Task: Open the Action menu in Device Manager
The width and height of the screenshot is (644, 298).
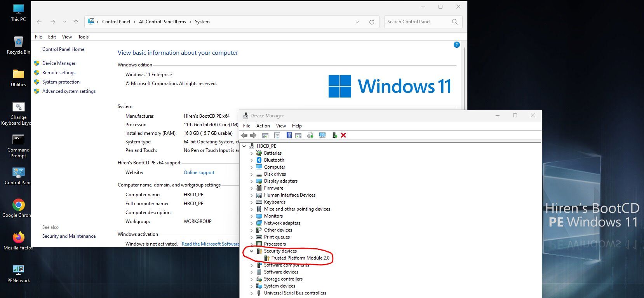Action: pos(263,126)
